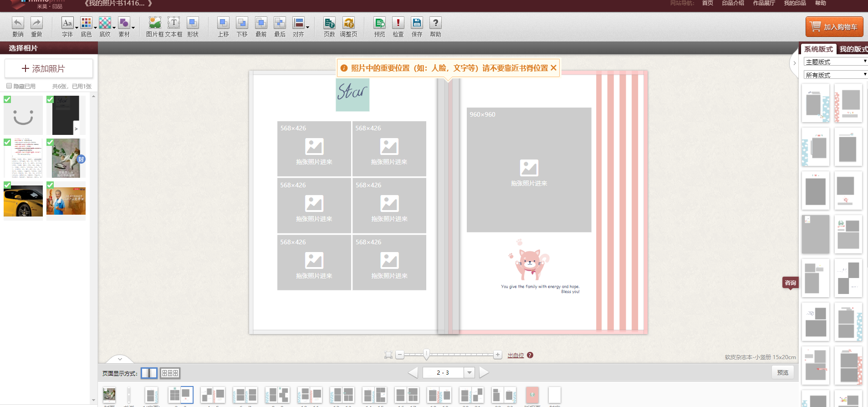Insert a 形状 shape

click(x=193, y=27)
